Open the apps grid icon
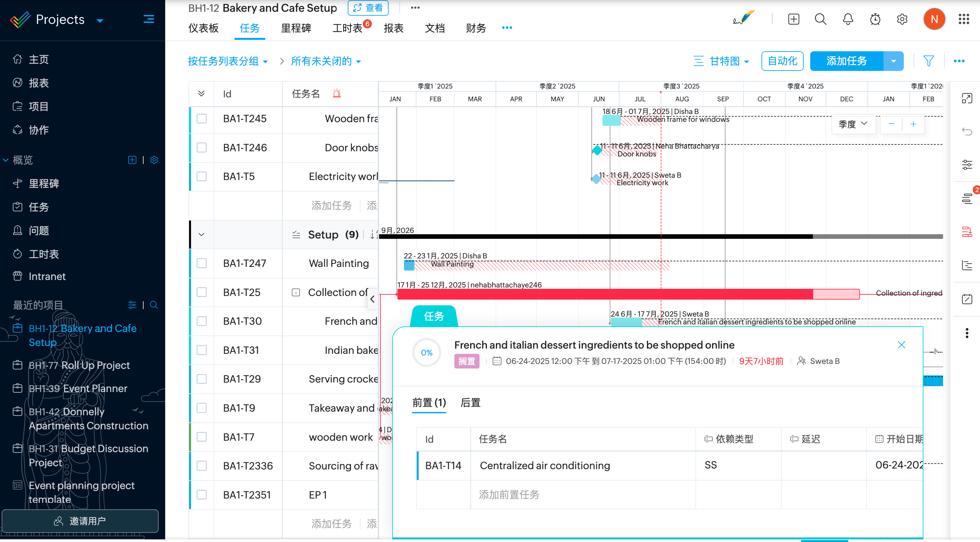The width and height of the screenshot is (980, 542). click(964, 19)
